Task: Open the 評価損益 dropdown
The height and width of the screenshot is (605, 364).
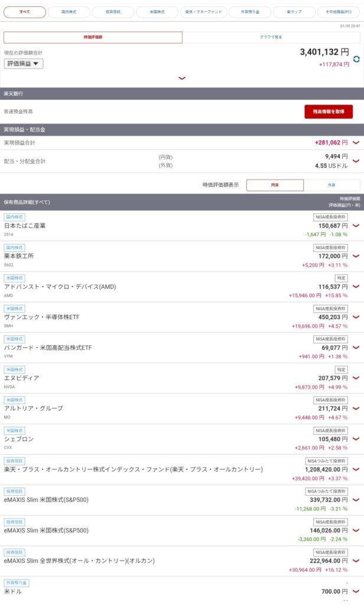Action: pos(24,64)
